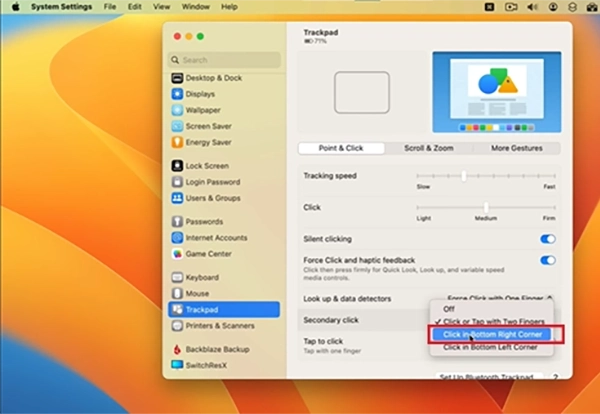Click the Screen Saver icon
Image resolution: width=600 pixels, height=414 pixels.
click(177, 126)
